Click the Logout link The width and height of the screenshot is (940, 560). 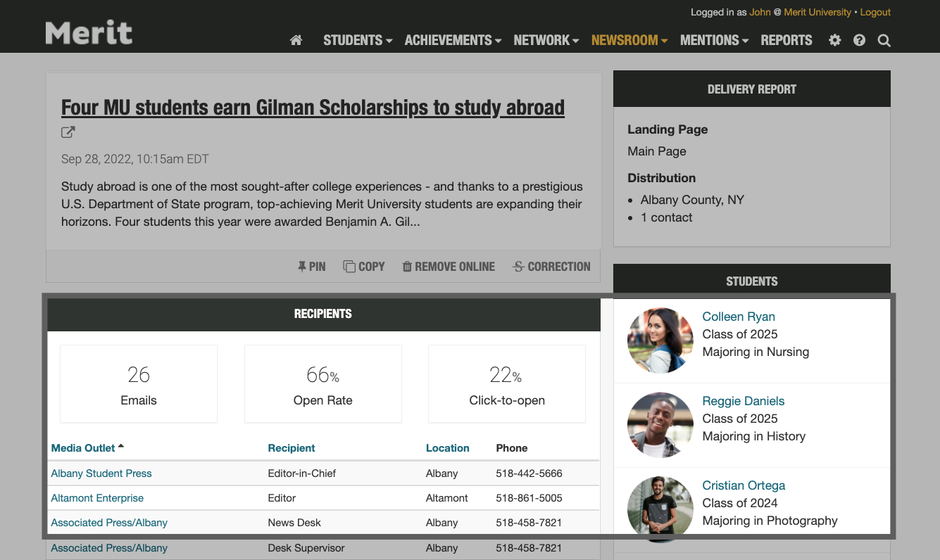pyautogui.click(x=875, y=12)
